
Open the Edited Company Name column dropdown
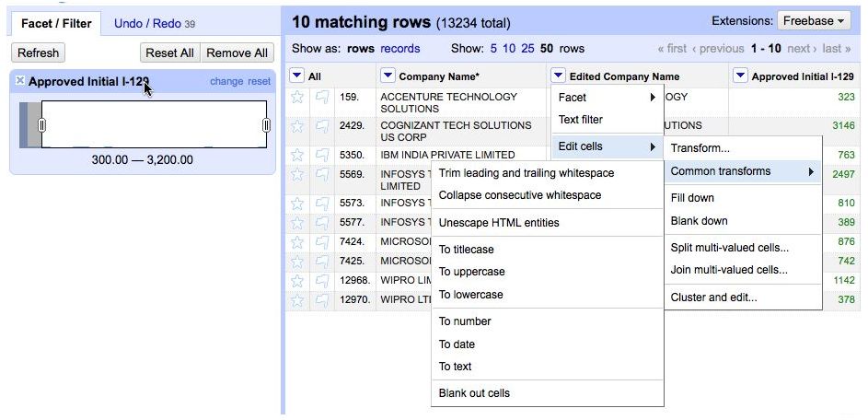558,76
